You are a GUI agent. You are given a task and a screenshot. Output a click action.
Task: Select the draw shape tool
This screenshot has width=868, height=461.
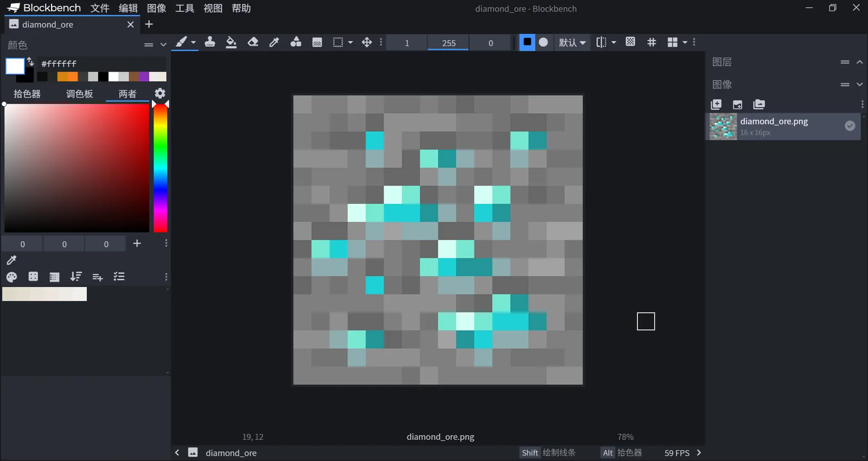(296, 42)
